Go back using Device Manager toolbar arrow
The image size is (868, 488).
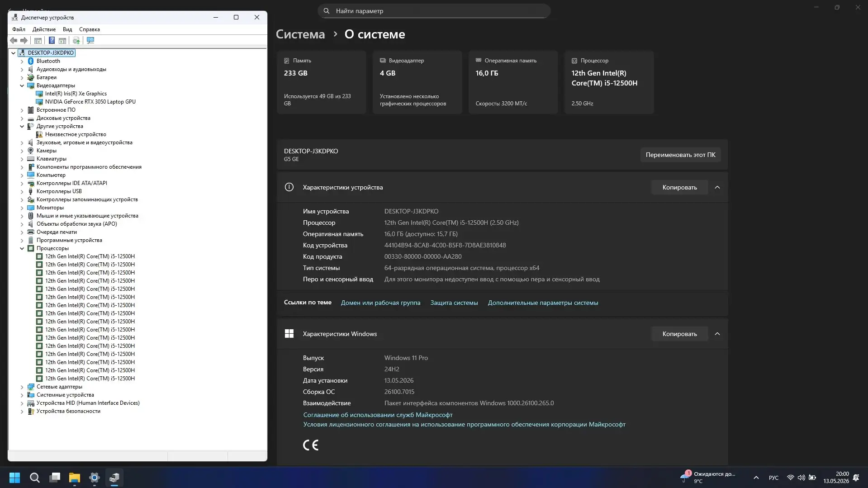(14, 41)
